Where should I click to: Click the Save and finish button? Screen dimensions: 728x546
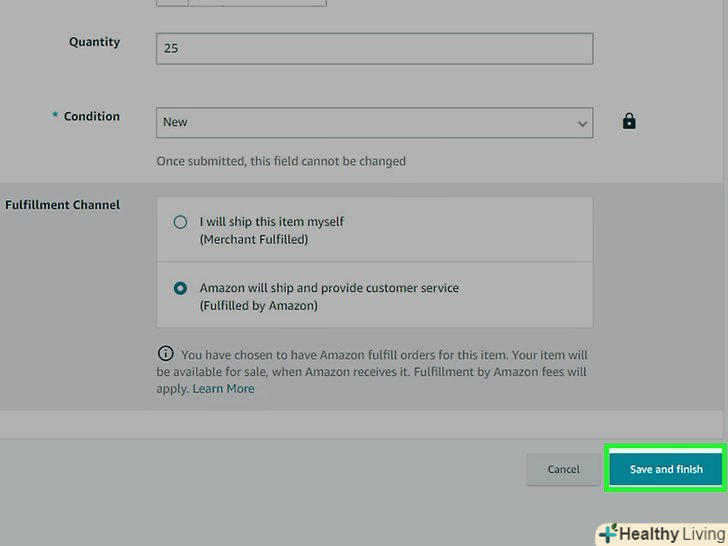pyautogui.click(x=666, y=469)
